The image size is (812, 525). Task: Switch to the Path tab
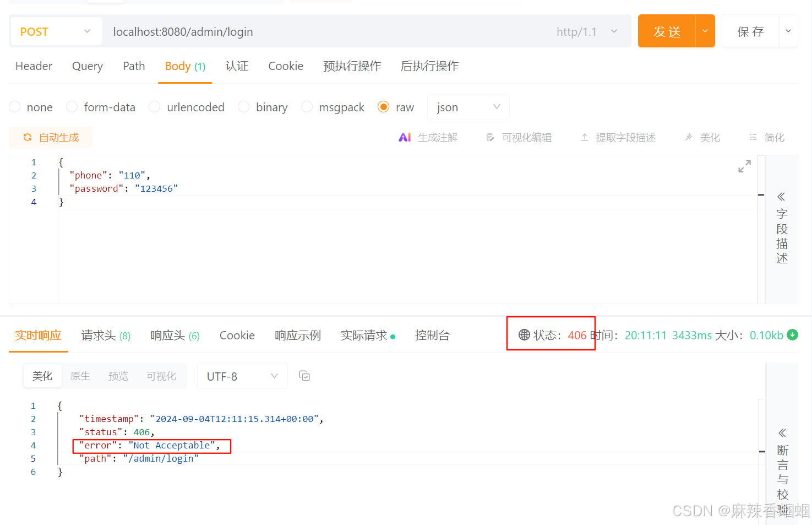click(x=134, y=66)
